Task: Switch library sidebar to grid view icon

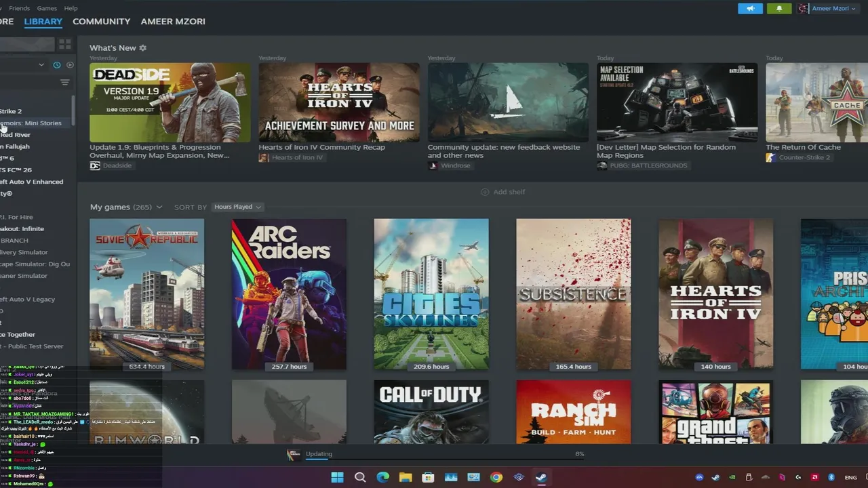Action: pos(65,44)
